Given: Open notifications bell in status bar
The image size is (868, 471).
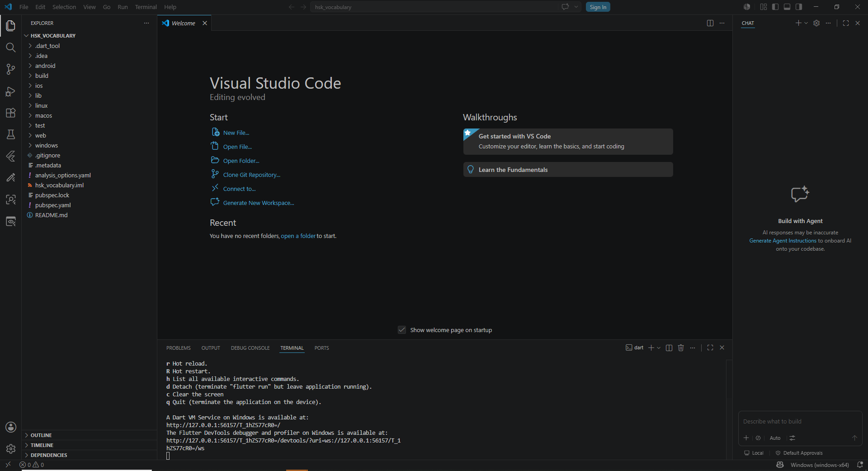Looking at the screenshot, I should pyautogui.click(x=860, y=465).
